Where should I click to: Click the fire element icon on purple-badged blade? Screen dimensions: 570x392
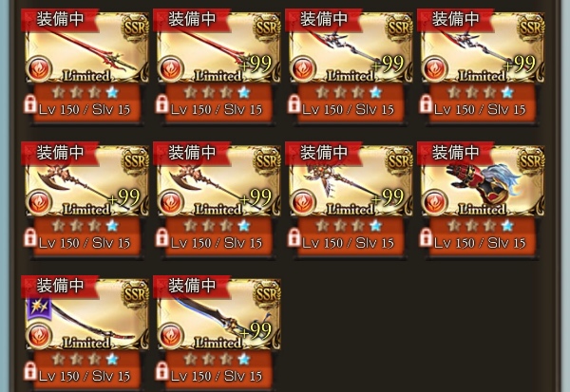pyautogui.click(x=39, y=335)
